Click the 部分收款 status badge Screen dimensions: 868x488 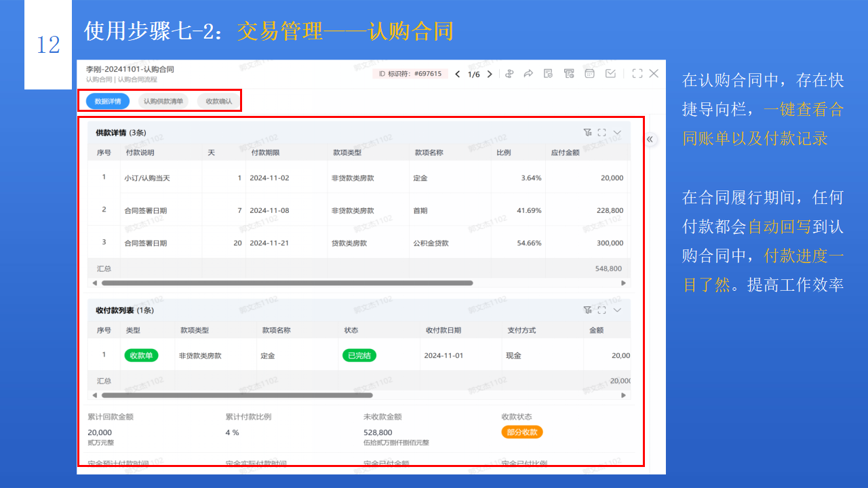[x=522, y=432]
